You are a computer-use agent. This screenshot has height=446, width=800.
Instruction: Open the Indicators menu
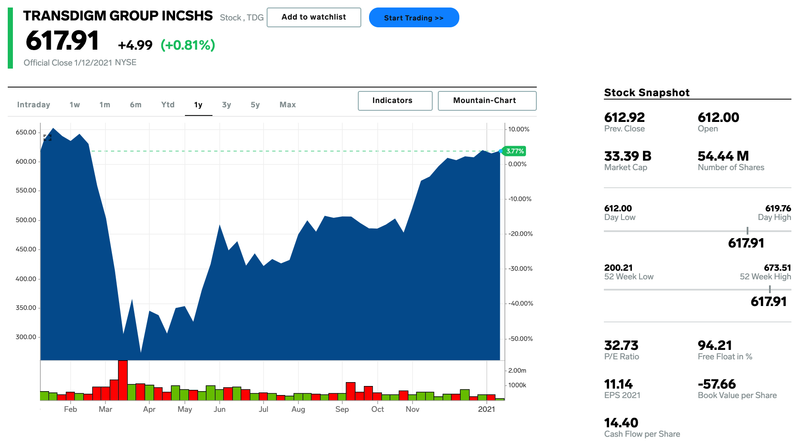(395, 101)
